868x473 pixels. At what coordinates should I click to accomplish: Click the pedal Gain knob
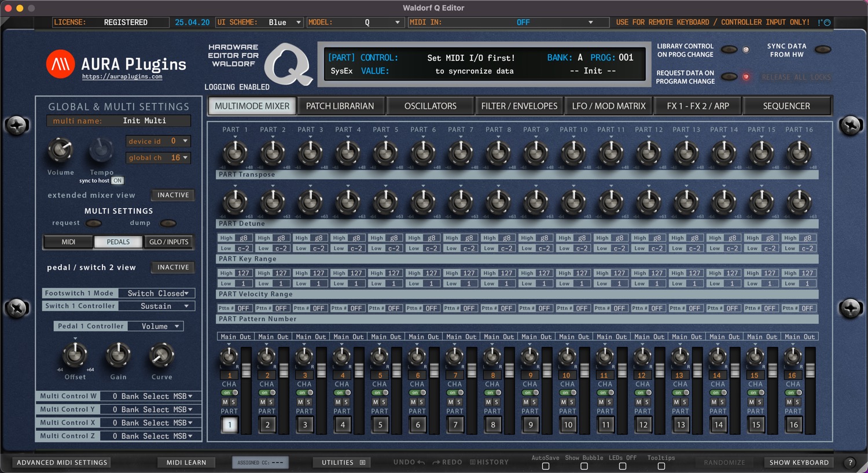[x=118, y=354]
